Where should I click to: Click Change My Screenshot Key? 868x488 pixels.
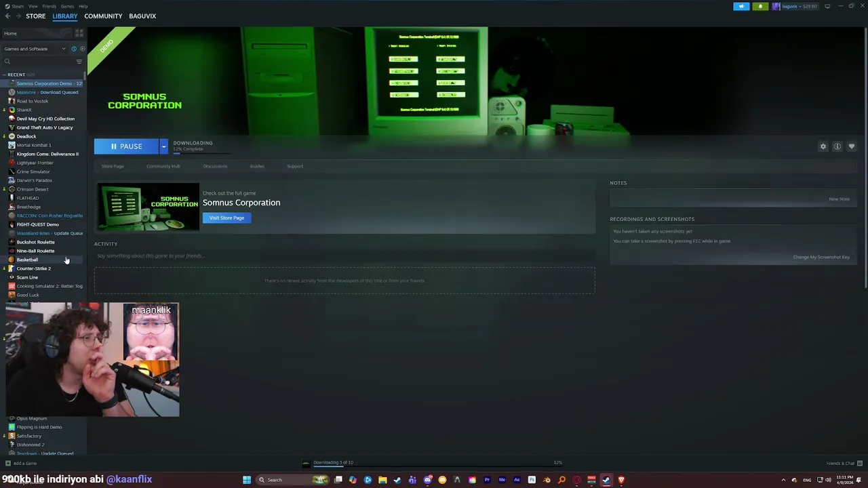[821, 257]
